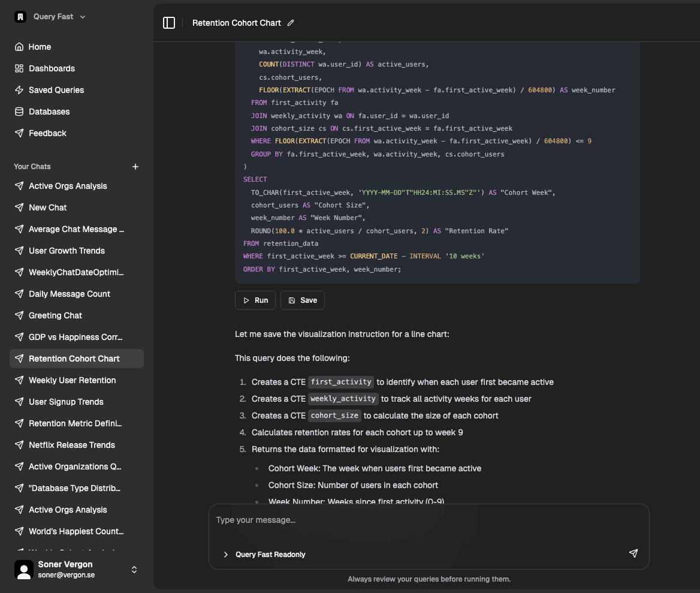Click the message input field
700x593 pixels.
(429, 520)
